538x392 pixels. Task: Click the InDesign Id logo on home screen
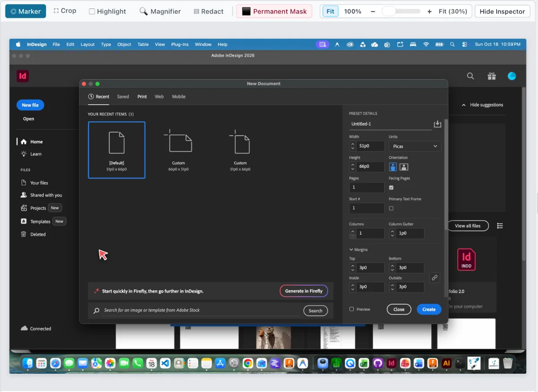tap(22, 76)
